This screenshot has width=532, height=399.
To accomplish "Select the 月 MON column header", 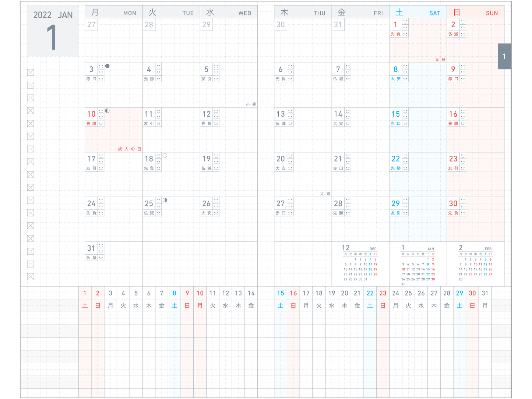I will pyautogui.click(x=114, y=12).
